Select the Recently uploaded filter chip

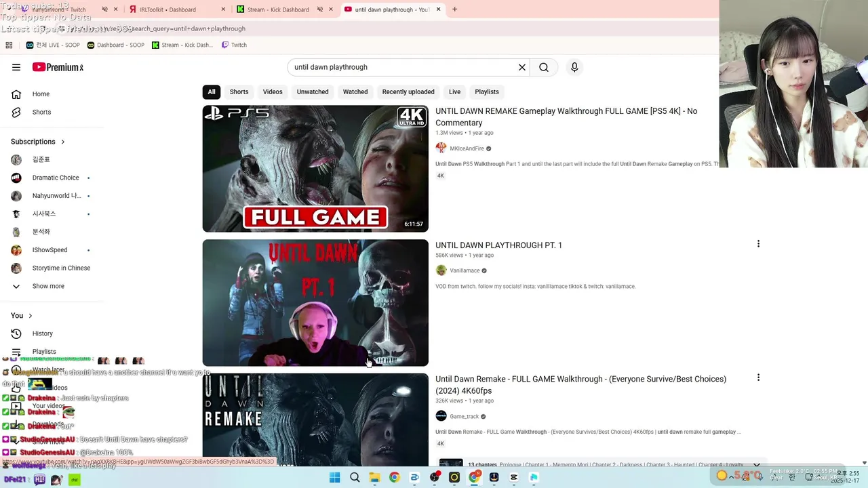pyautogui.click(x=408, y=91)
